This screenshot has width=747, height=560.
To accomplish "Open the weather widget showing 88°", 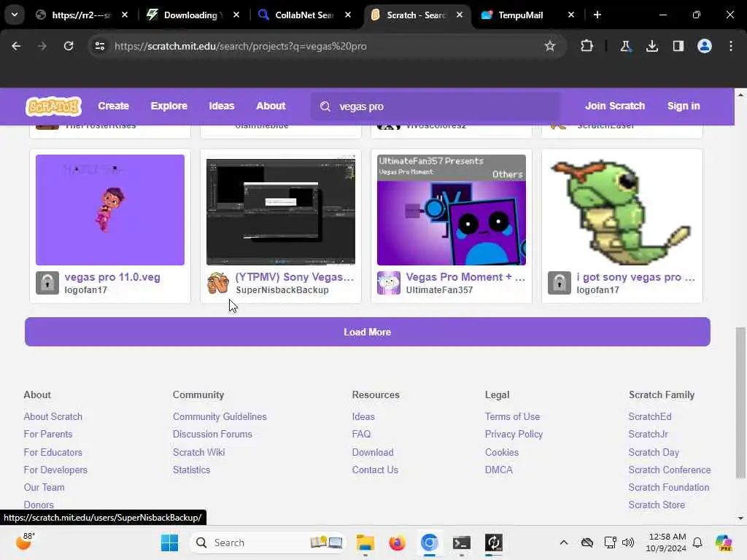I will click(x=26, y=542).
